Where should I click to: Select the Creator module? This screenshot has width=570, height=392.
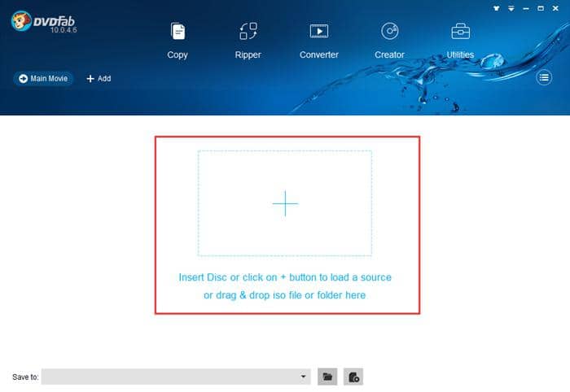[x=389, y=40]
